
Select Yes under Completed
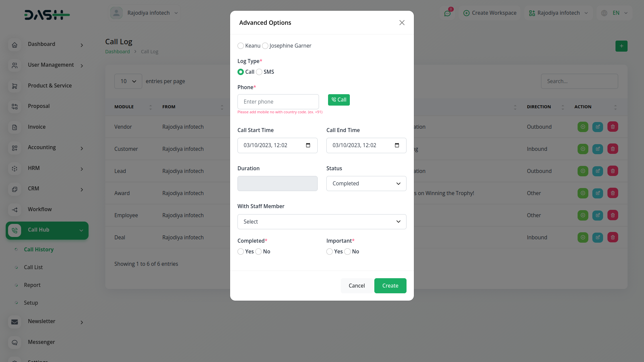(240, 252)
